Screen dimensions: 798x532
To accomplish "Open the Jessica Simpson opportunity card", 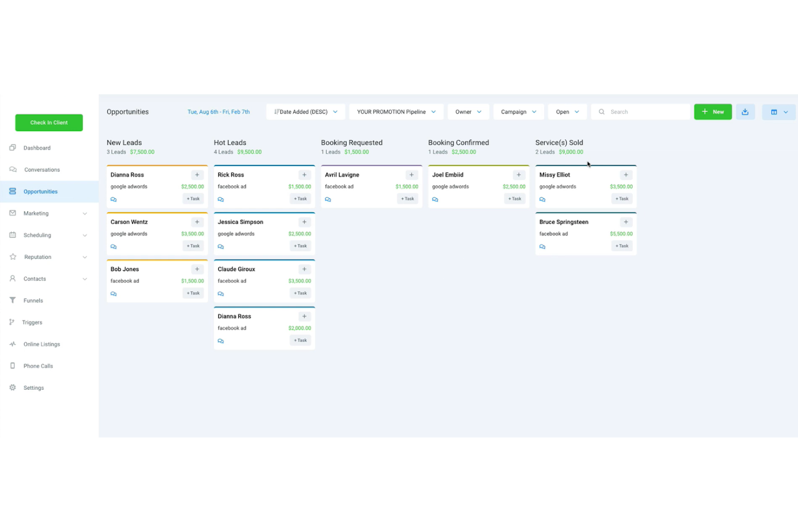I will pos(264,234).
